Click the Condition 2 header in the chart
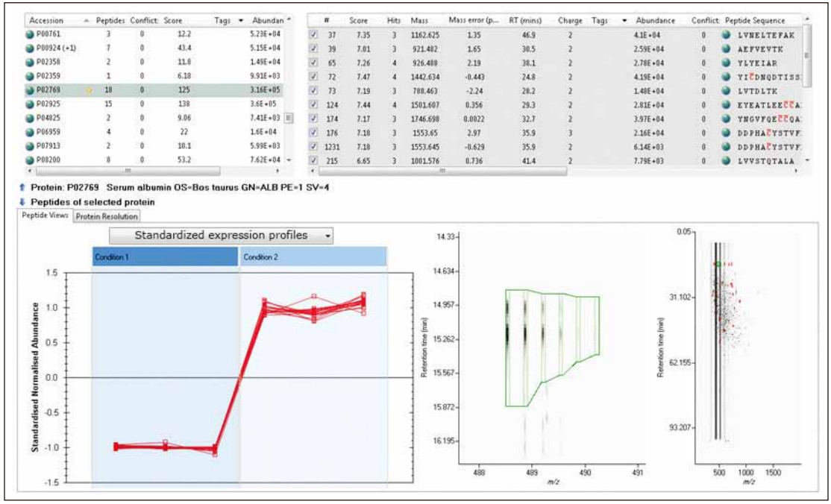 [313, 256]
